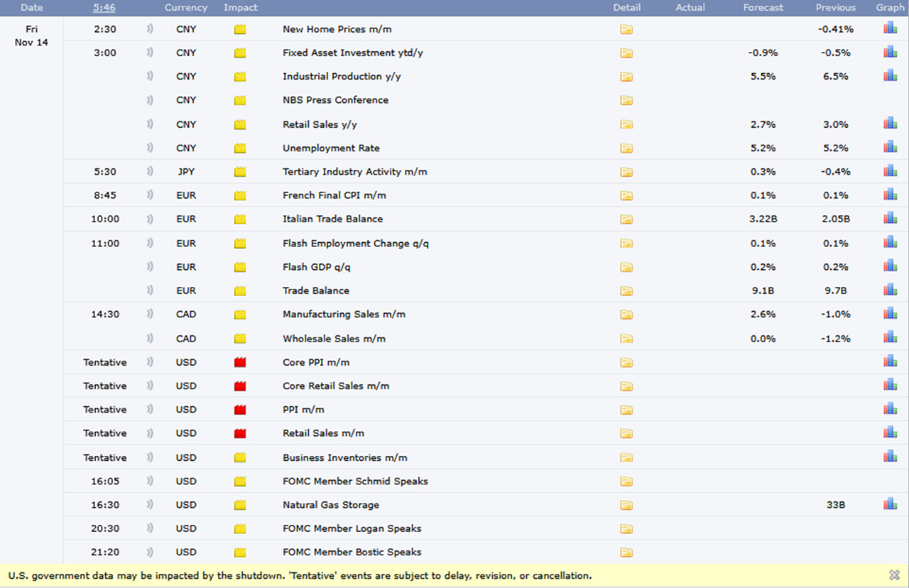Image resolution: width=909 pixels, height=588 pixels.
Task: Click the 5:46 time header link
Action: (x=105, y=7)
